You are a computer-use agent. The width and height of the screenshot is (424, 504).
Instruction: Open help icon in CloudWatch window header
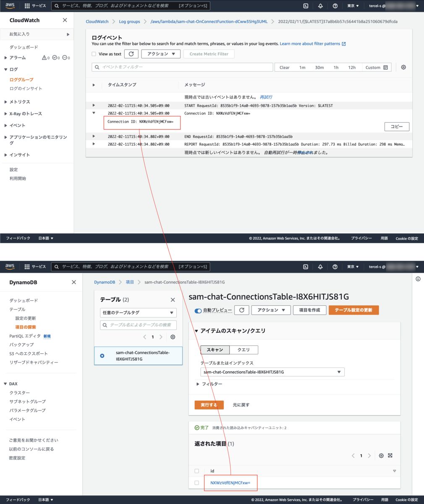[x=335, y=6]
